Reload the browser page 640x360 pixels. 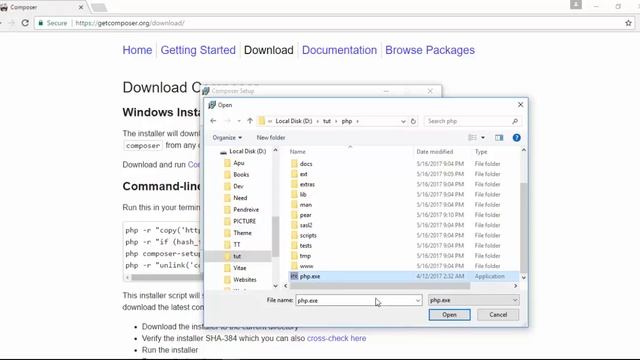(x=25, y=23)
